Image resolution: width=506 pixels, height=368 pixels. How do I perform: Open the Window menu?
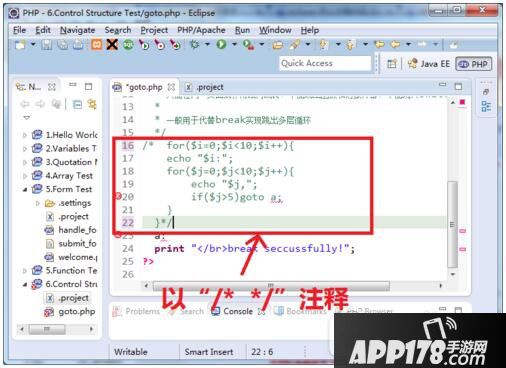click(x=275, y=30)
